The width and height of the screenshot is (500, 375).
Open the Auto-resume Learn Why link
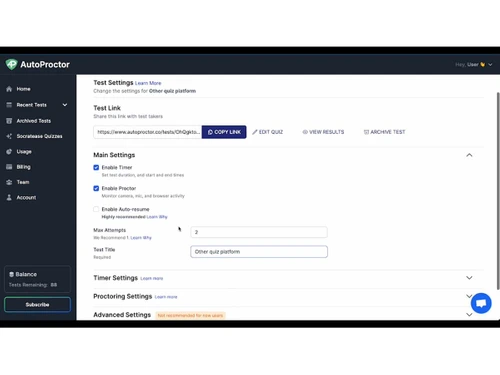(157, 217)
